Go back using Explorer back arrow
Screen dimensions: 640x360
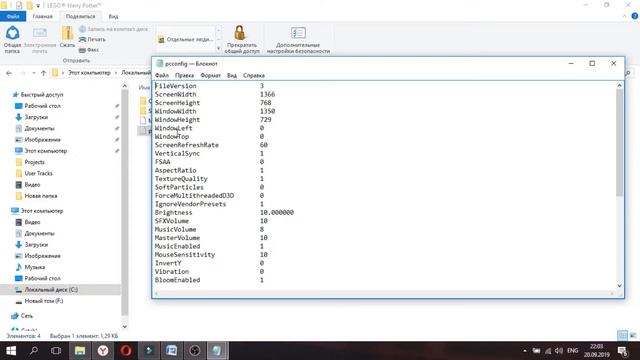point(9,73)
